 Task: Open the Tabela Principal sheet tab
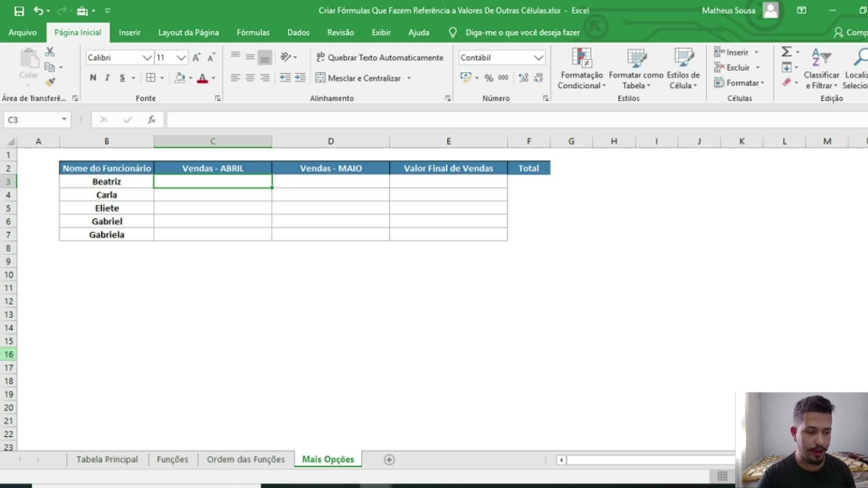pos(107,459)
